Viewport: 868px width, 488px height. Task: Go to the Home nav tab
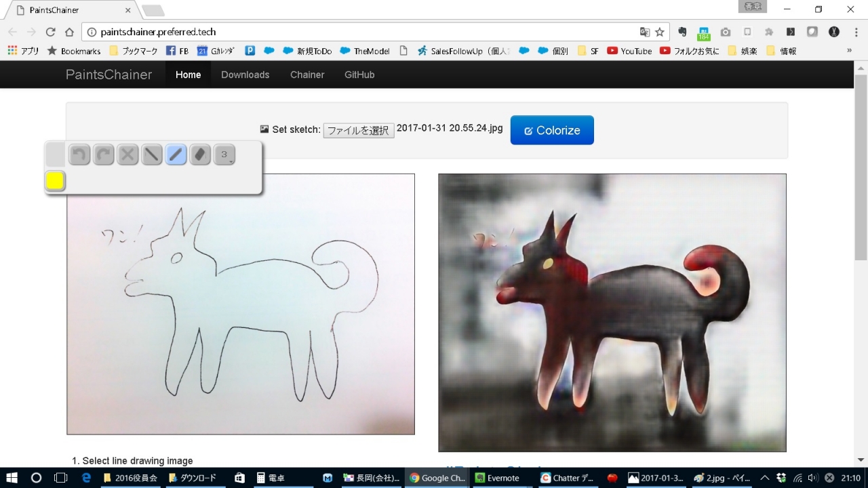click(x=188, y=75)
